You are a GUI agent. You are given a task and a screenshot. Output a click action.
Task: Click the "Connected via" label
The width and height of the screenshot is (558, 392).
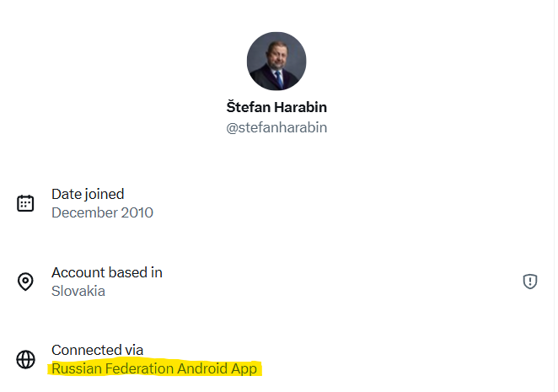coord(97,350)
